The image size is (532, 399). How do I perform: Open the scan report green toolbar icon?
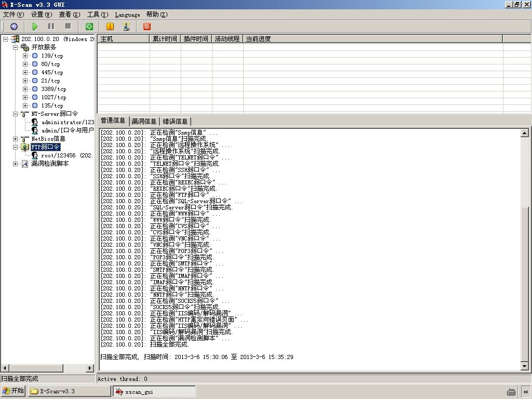[x=89, y=26]
